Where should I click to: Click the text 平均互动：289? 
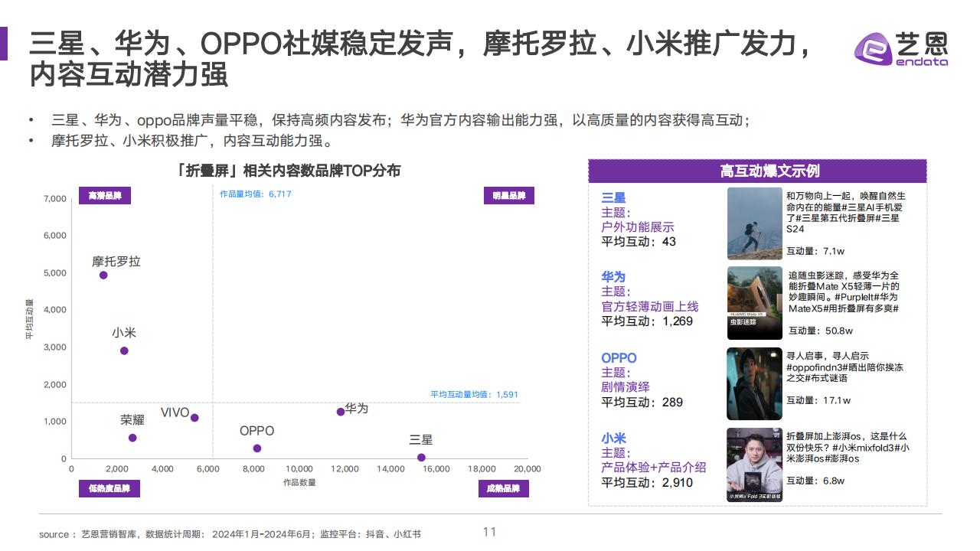coord(642,402)
